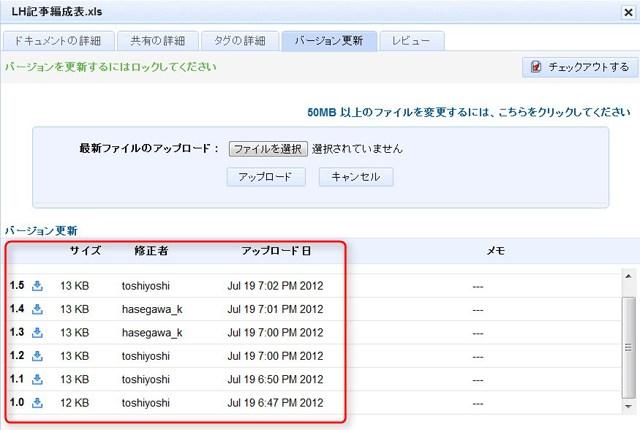The image size is (640, 430).
Task: Cancel the upload with キャンセル
Action: 356,177
